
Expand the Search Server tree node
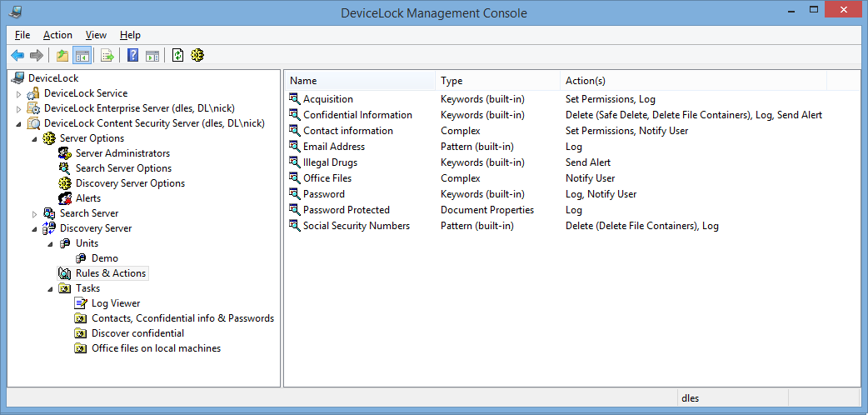(34, 214)
